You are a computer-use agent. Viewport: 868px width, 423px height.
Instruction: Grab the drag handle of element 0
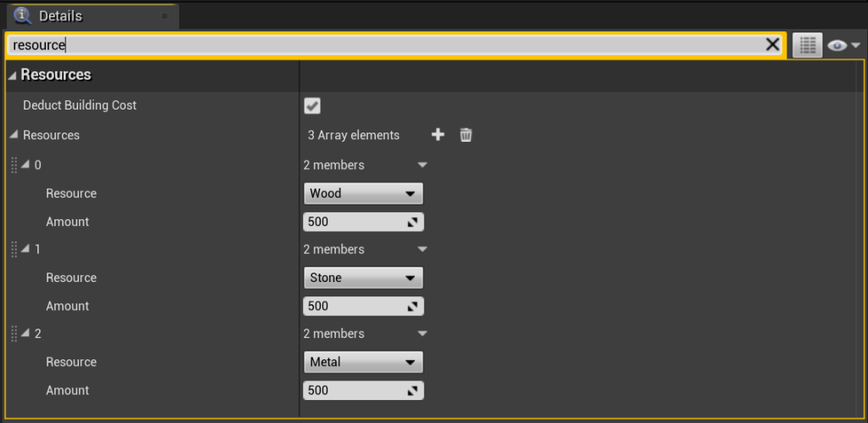click(x=14, y=165)
